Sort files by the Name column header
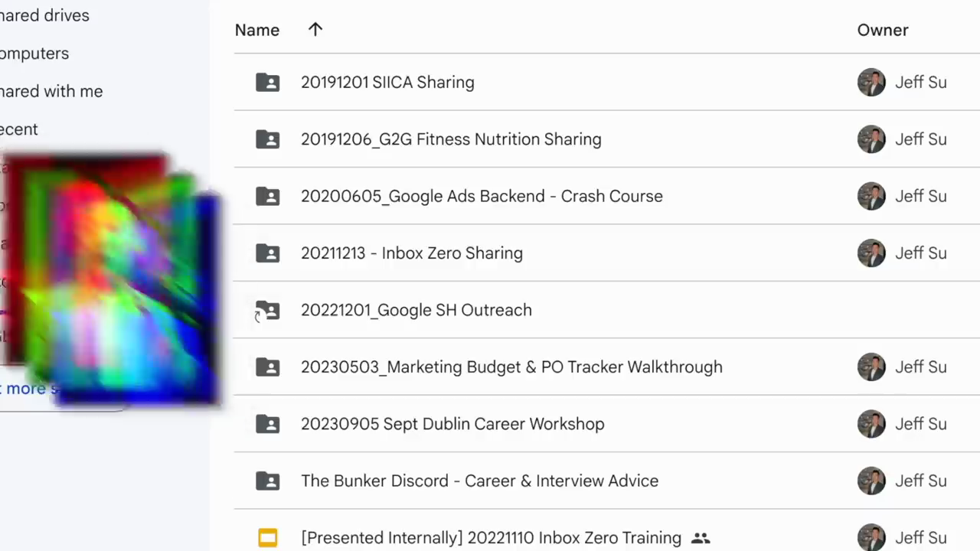Viewport: 980px width, 551px height. 257,30
